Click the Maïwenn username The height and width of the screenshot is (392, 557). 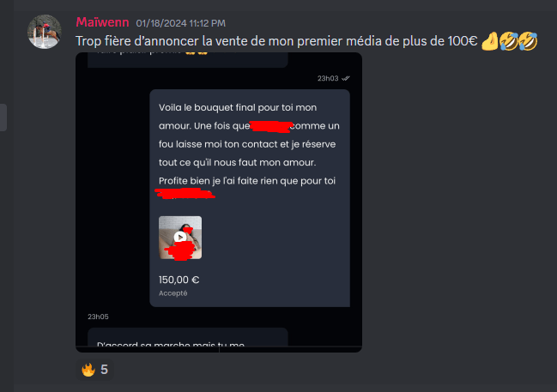(102, 22)
